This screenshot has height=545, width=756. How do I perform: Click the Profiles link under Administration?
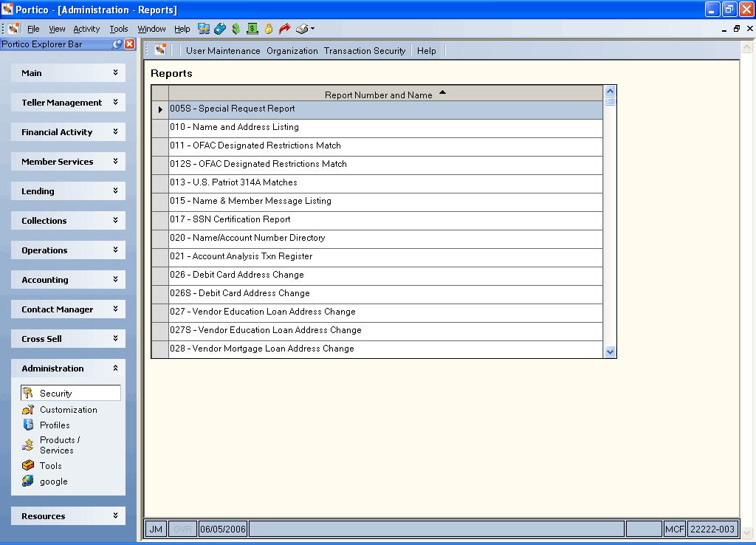pyautogui.click(x=55, y=425)
